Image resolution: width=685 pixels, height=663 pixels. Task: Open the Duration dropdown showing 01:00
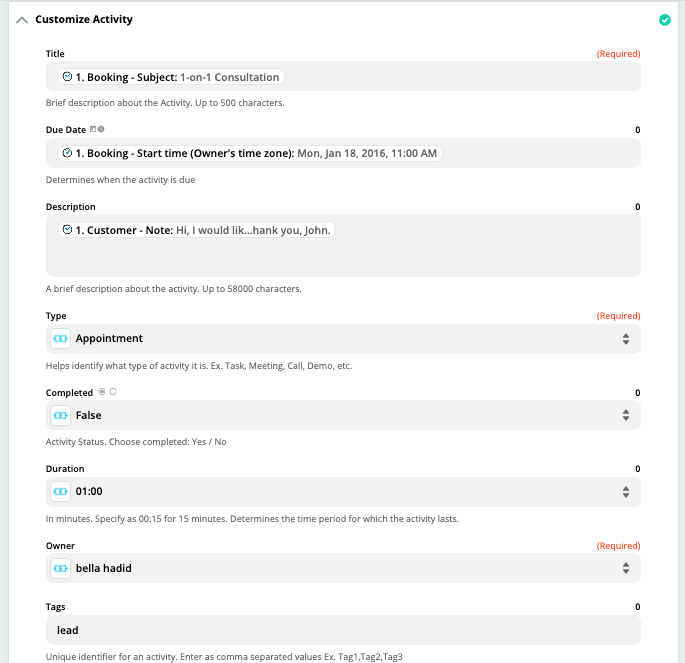(343, 491)
